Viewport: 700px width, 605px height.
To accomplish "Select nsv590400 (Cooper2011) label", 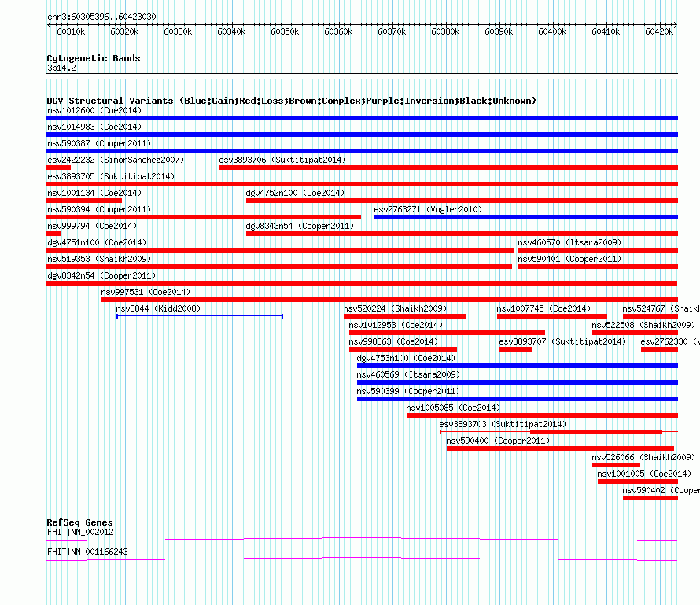I will pyautogui.click(x=498, y=441).
